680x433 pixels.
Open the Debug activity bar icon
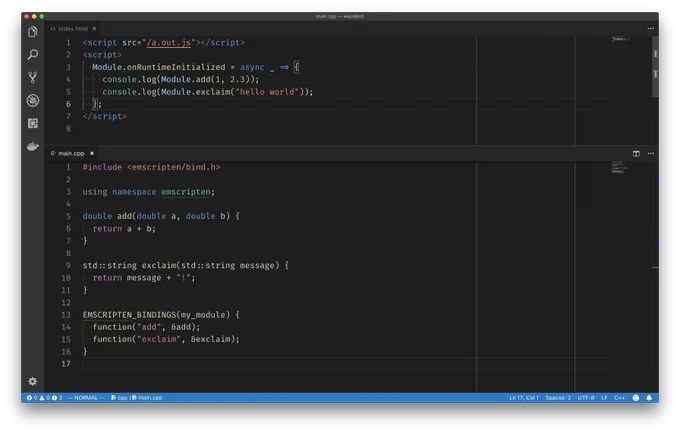pos(33,101)
